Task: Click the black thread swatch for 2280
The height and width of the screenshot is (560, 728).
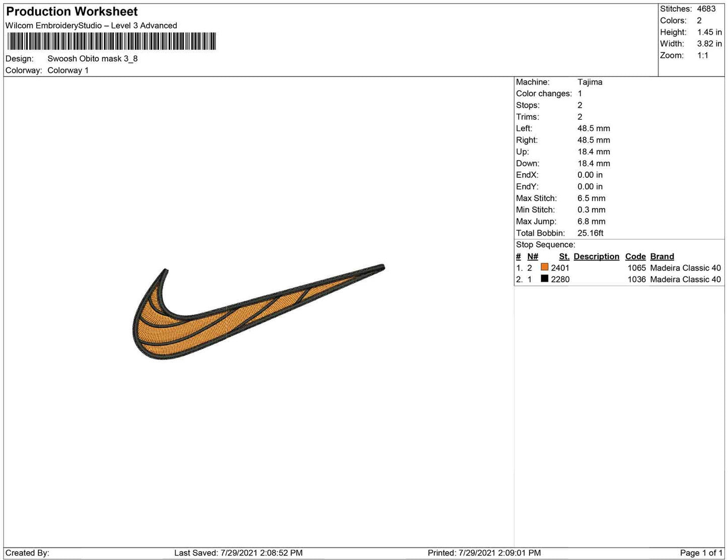Action: pos(544,278)
